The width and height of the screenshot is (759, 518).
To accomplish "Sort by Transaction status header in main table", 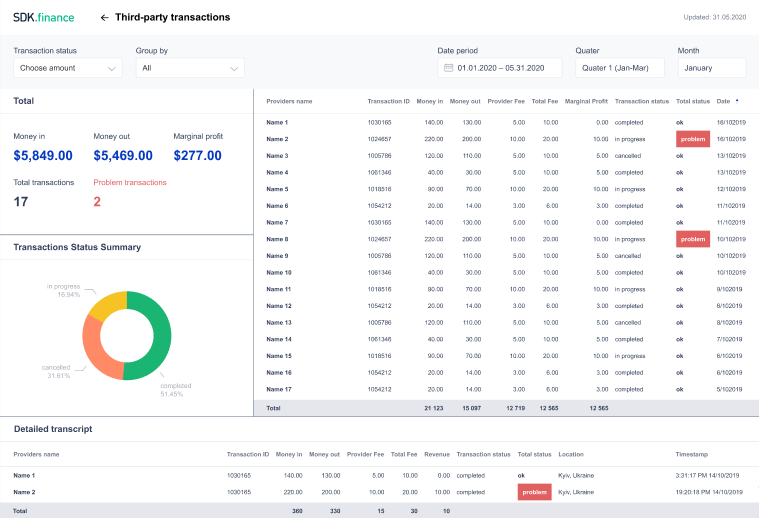I will click(641, 101).
